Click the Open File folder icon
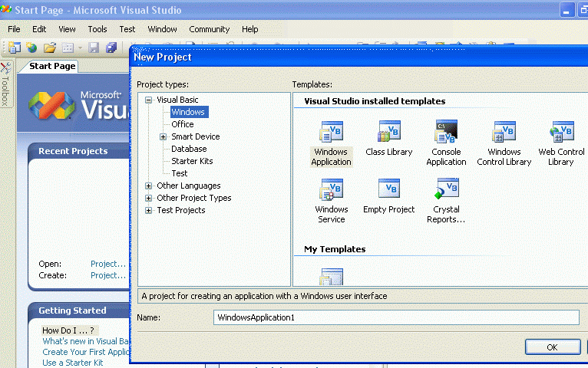The image size is (588, 368). point(49,48)
